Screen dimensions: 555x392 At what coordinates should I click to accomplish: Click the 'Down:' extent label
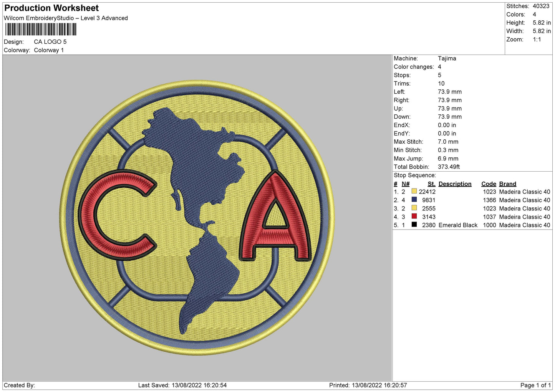click(402, 117)
